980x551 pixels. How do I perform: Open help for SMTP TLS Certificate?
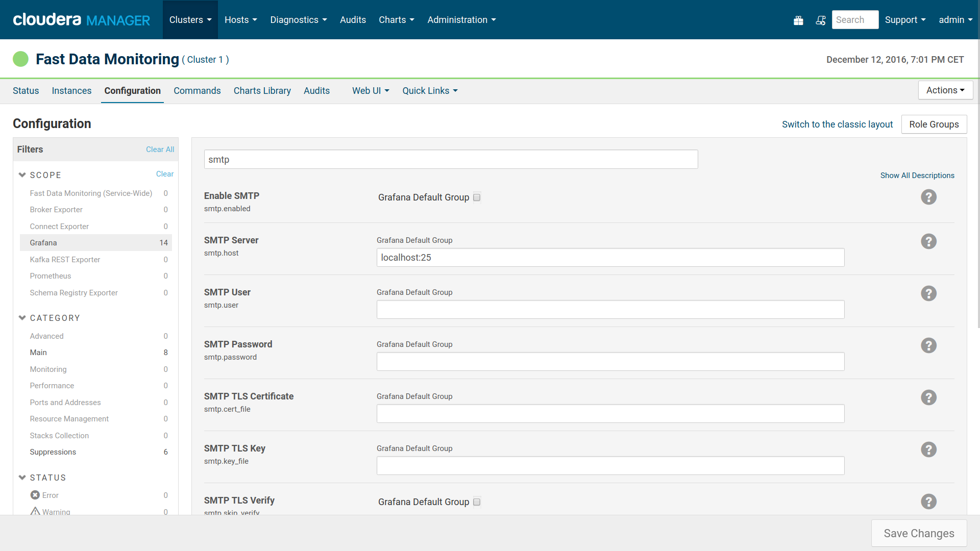(x=928, y=397)
